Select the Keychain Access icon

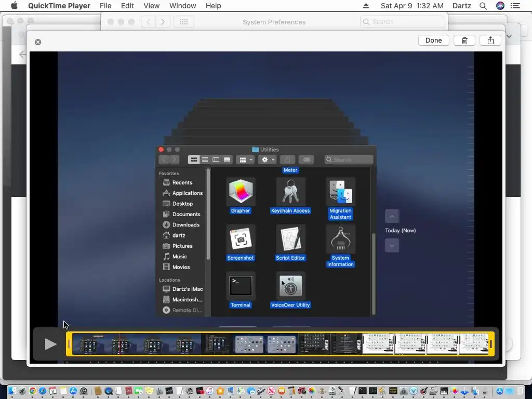point(290,192)
